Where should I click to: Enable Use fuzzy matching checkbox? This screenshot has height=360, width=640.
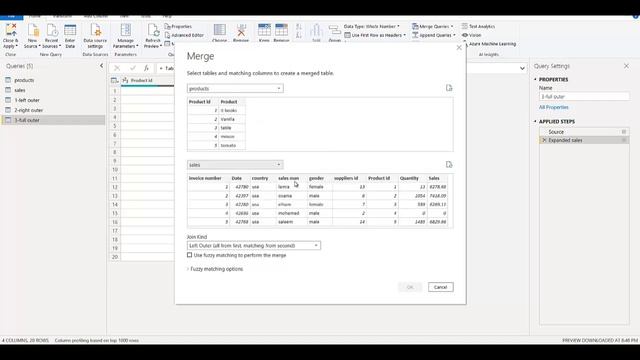tap(189, 255)
